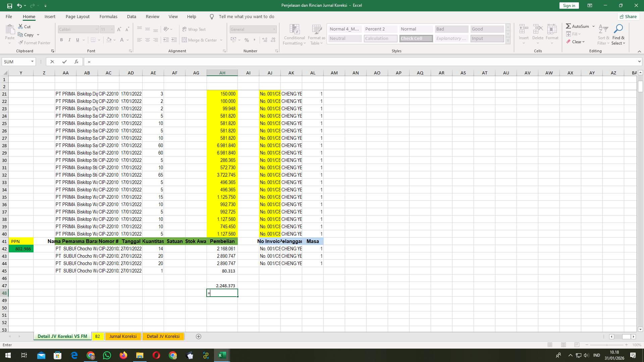
Task: Toggle Merge & Center on selected cells
Action: [200, 40]
